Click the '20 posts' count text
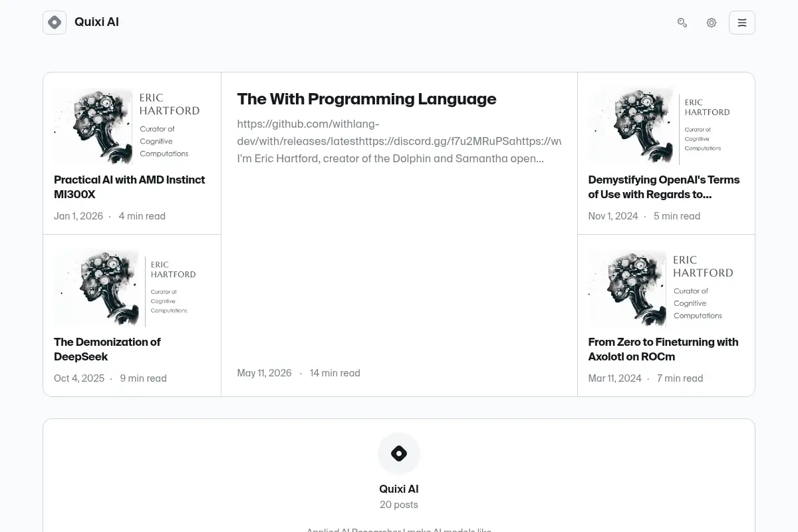This screenshot has height=532, width=798. click(399, 505)
